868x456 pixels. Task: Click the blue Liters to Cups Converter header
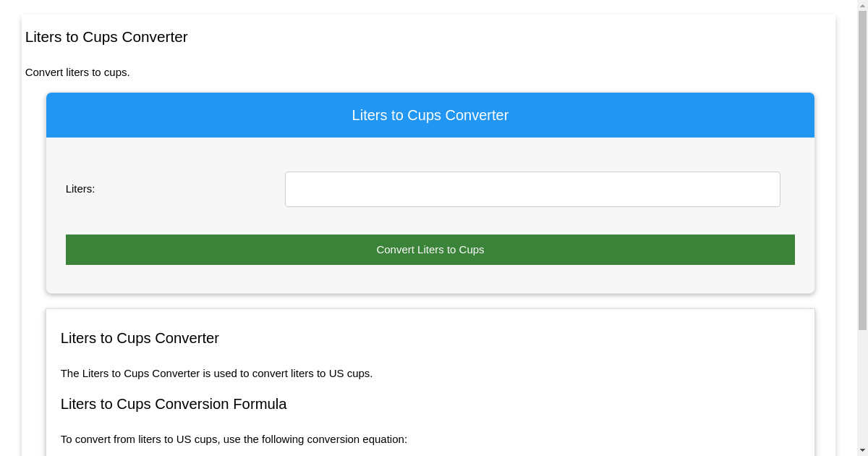430,115
